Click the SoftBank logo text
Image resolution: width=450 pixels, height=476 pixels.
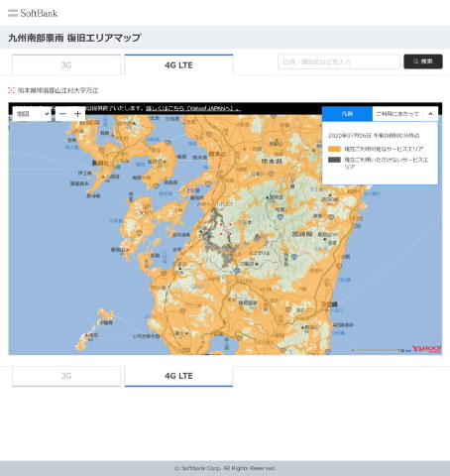[x=39, y=13]
